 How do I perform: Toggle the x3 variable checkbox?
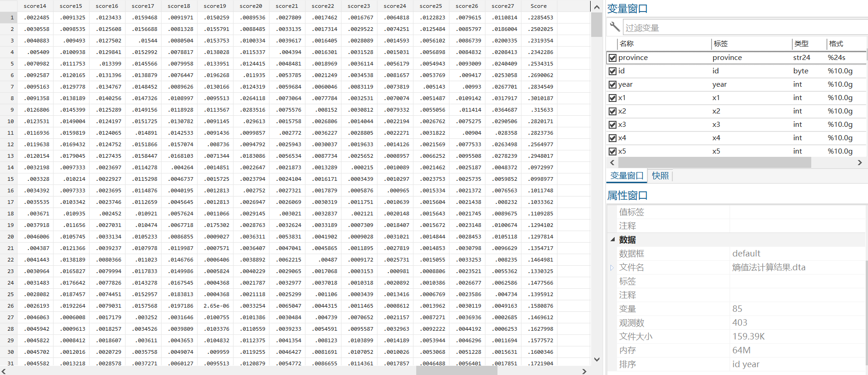click(612, 125)
